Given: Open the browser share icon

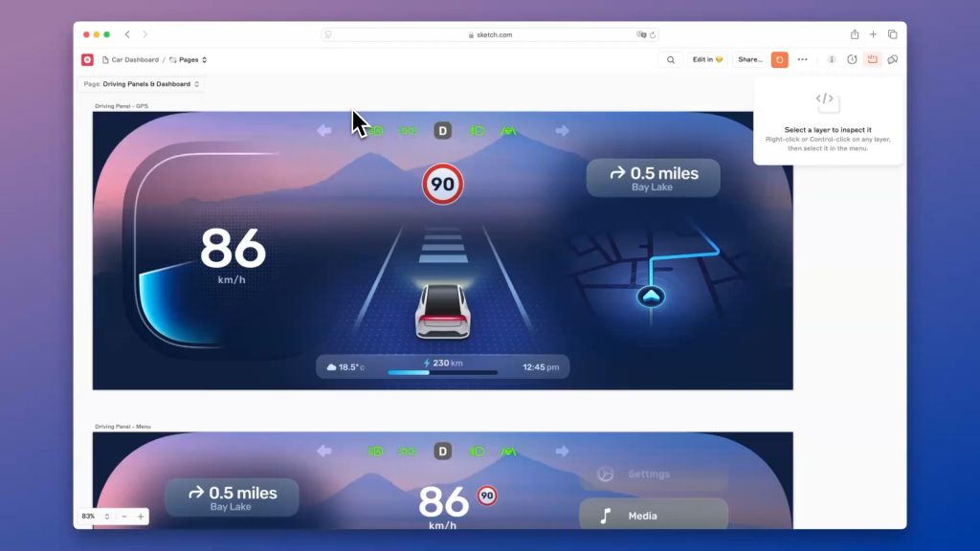Looking at the screenshot, I should click(855, 34).
